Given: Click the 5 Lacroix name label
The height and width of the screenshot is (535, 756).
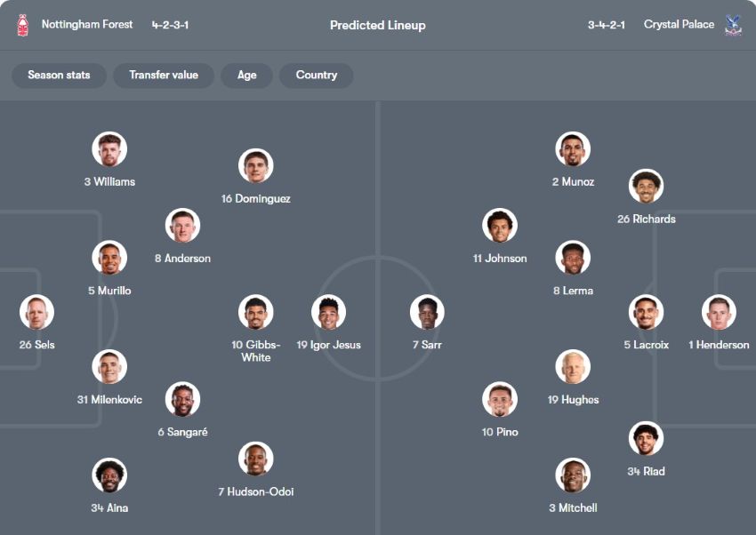Looking at the screenshot, I should point(647,345).
